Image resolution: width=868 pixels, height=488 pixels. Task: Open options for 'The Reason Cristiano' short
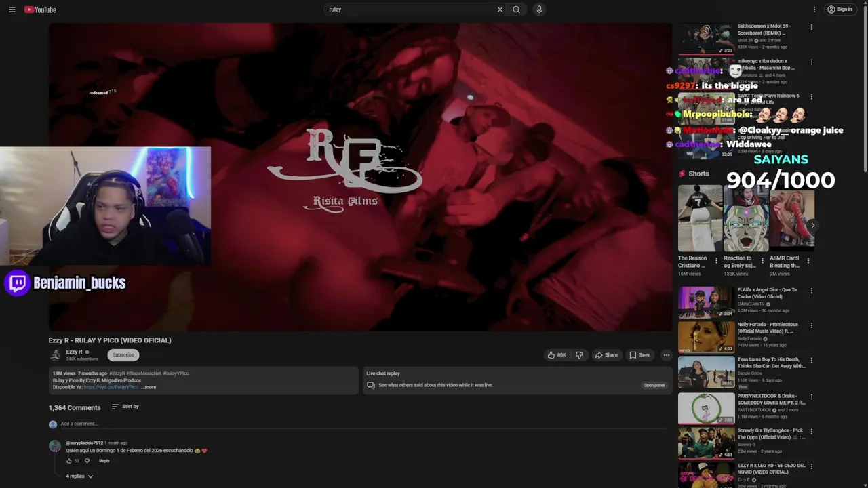pos(716,260)
